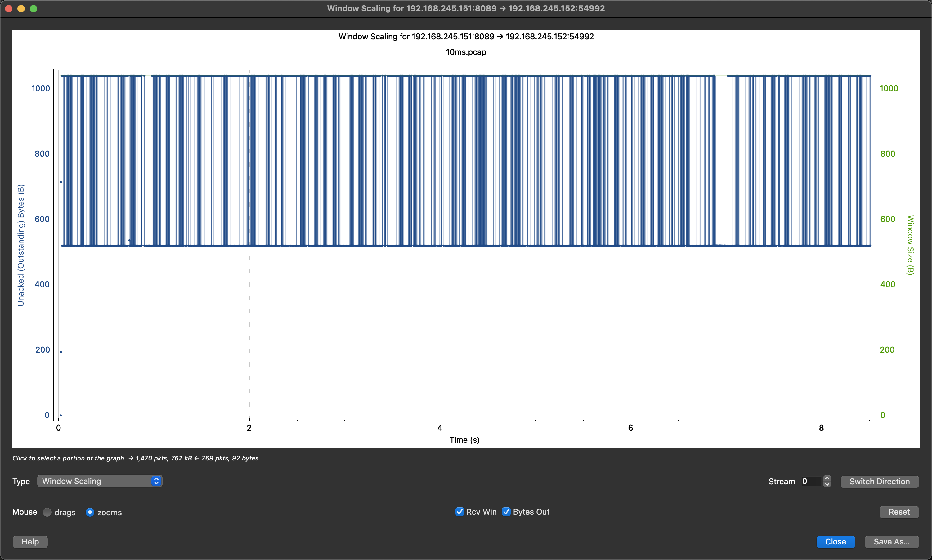Click the Rcv Win checkmark icon

[459, 512]
